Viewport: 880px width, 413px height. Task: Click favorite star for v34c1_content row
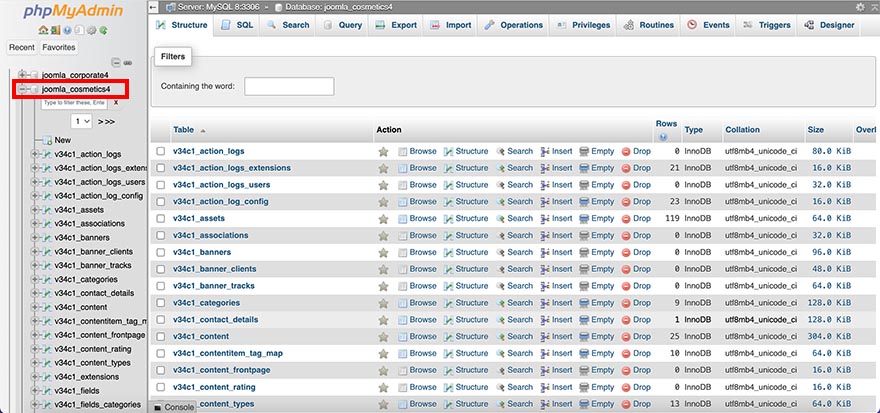click(x=383, y=337)
